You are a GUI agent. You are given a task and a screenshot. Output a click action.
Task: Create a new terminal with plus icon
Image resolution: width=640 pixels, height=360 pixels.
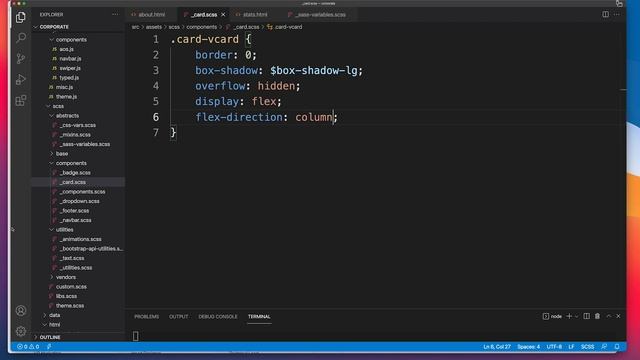569,316
